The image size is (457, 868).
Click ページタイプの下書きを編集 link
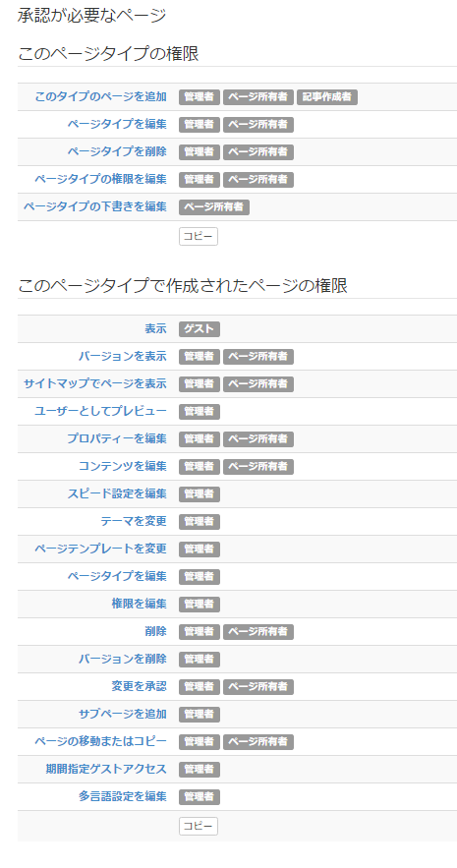[x=94, y=207]
